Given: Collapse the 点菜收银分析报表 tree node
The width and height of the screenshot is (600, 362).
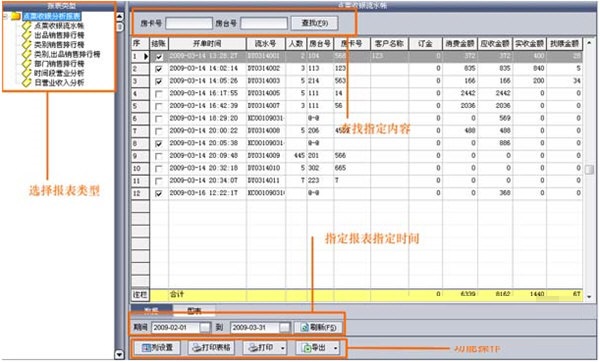Looking at the screenshot, I should tap(5, 16).
